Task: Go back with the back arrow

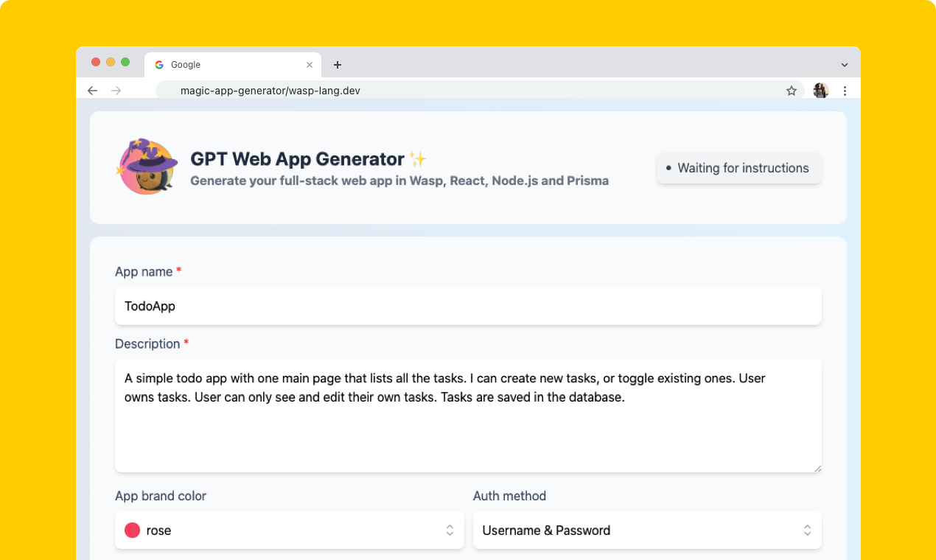Action: [x=92, y=91]
